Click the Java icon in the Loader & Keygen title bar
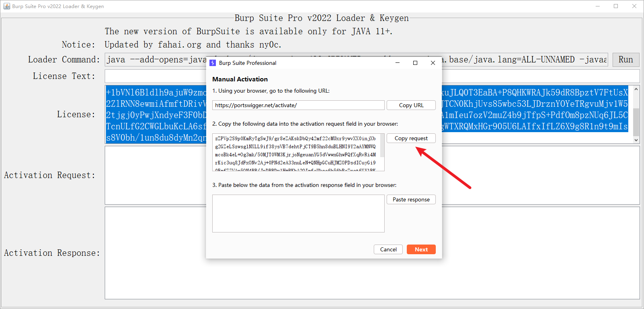Image resolution: width=644 pixels, height=309 pixels. (x=7, y=6)
